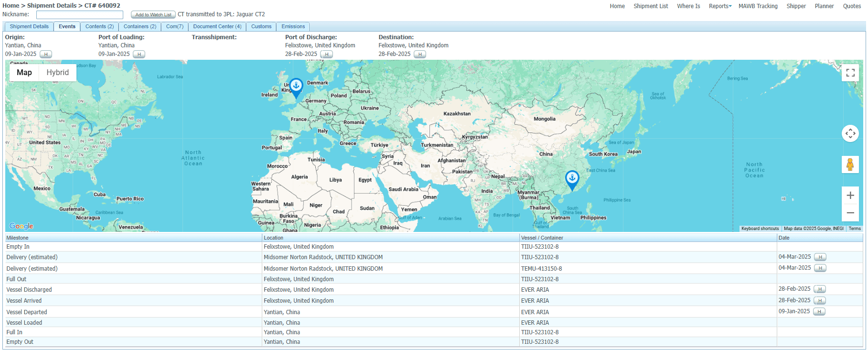Image resolution: width=868 pixels, height=351 pixels.
Task: Open the Containers (2) tab
Action: coord(139,27)
